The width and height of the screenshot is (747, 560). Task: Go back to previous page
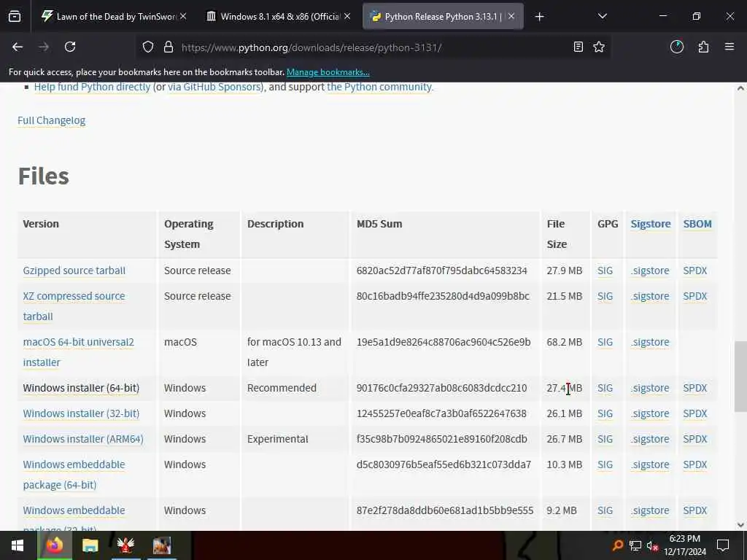18,47
